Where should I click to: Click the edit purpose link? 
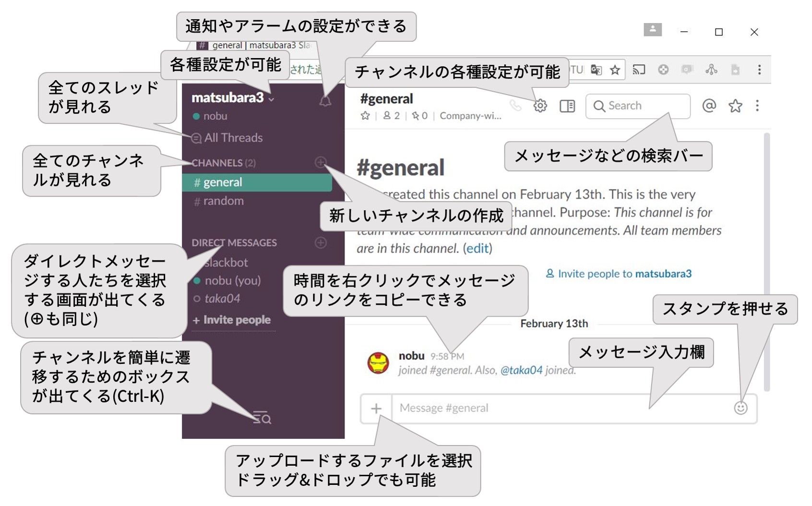point(478,248)
